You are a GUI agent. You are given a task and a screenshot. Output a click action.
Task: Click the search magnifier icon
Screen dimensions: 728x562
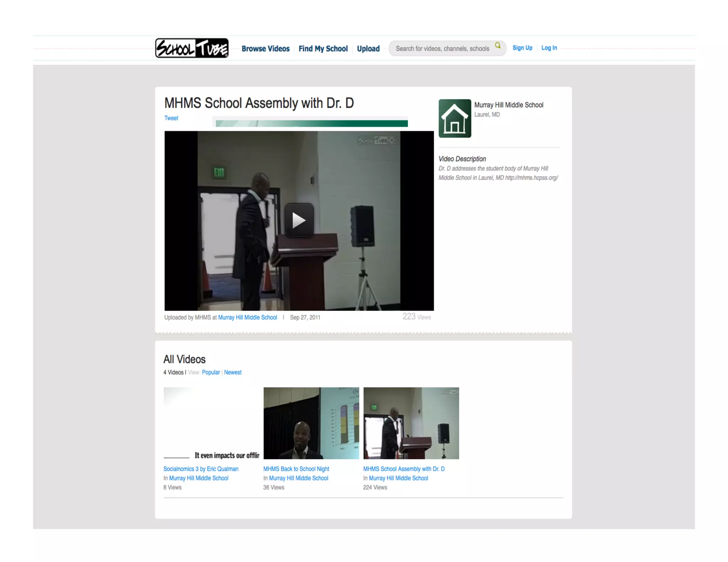[x=498, y=45]
